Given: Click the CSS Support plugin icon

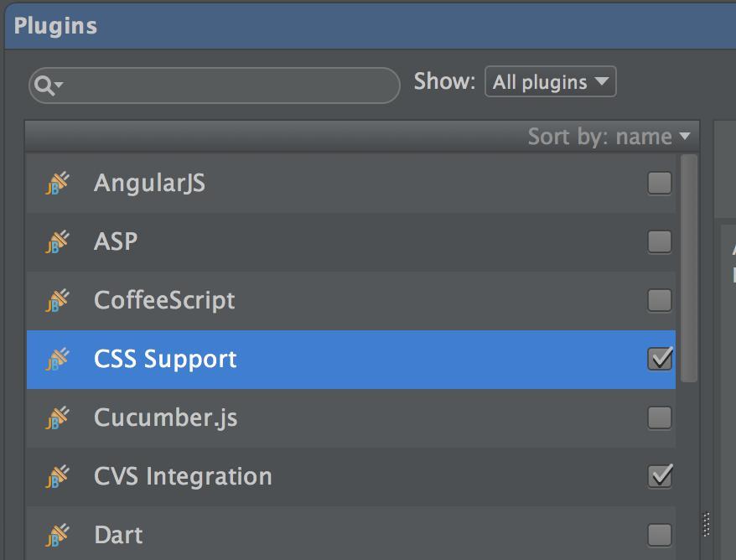Looking at the screenshot, I should [57, 360].
